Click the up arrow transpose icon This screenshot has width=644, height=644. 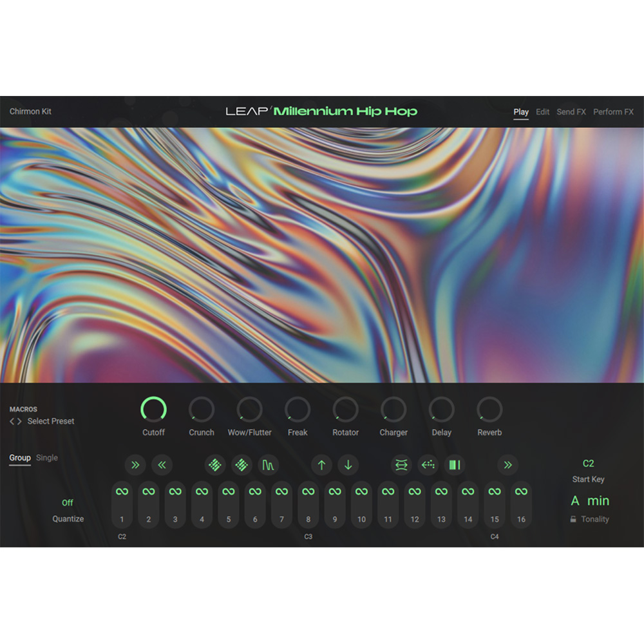[321, 465]
